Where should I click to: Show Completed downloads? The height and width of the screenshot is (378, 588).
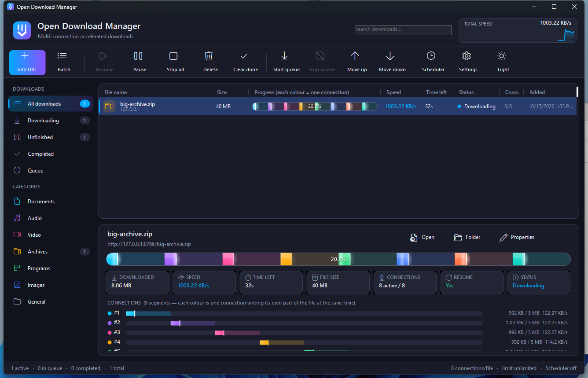click(x=51, y=154)
